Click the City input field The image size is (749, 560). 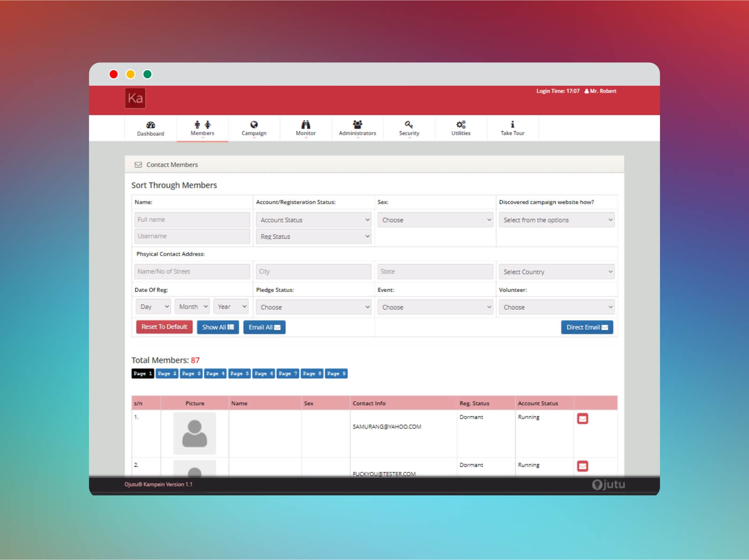(x=314, y=272)
